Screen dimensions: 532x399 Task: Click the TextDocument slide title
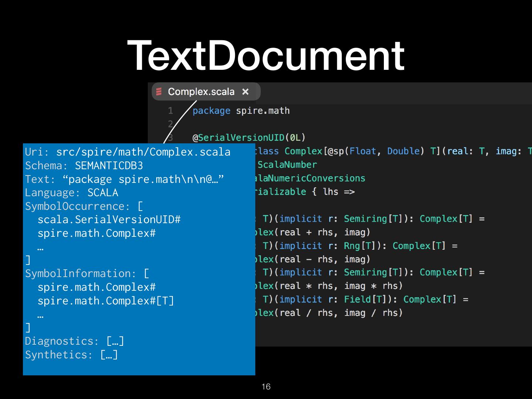(266, 55)
